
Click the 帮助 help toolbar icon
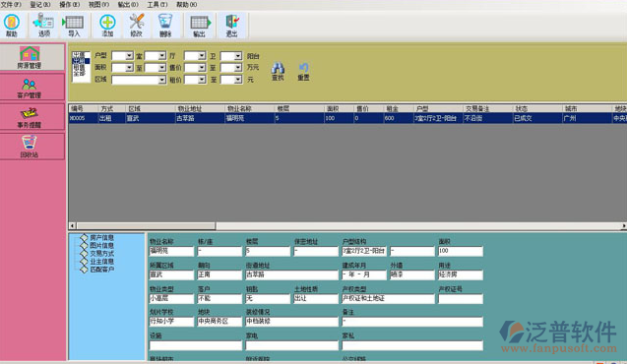click(12, 26)
